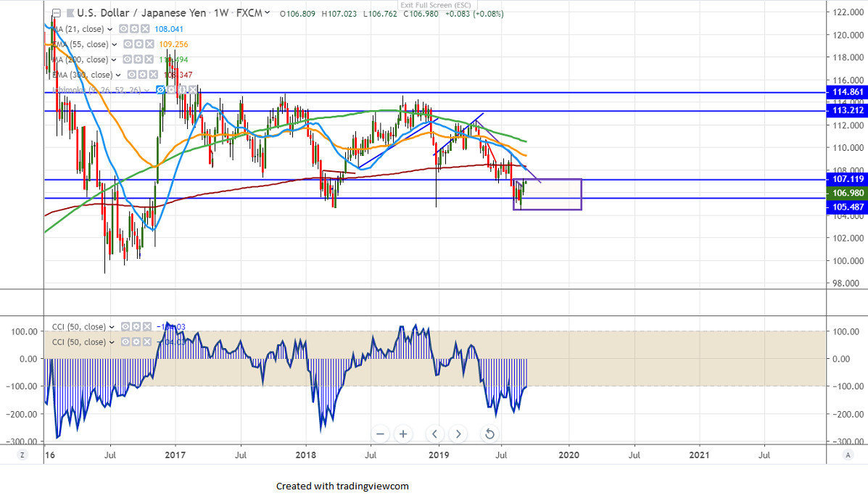Click the 107.119 price level label
868x501 pixels.
click(846, 178)
